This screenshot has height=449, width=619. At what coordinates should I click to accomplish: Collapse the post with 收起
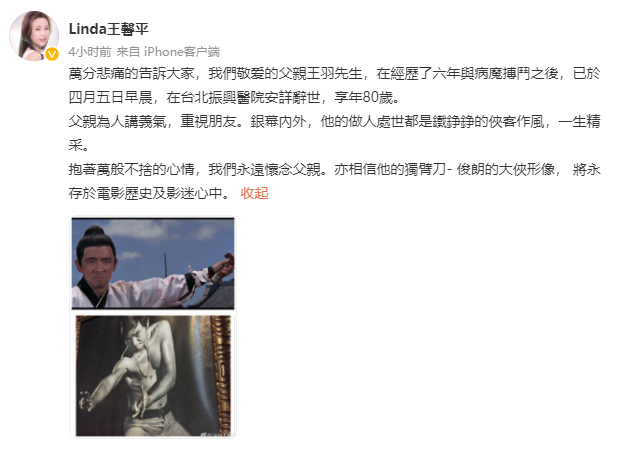pos(255,193)
